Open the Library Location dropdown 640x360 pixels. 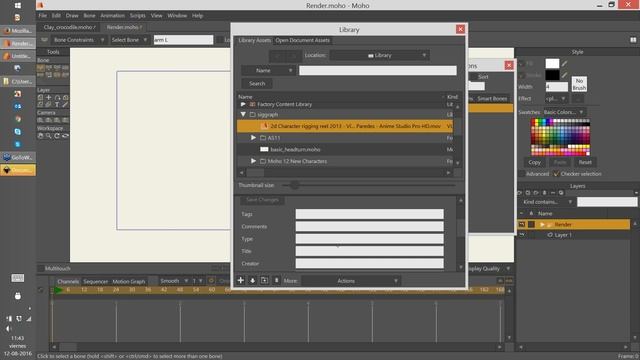click(x=379, y=56)
